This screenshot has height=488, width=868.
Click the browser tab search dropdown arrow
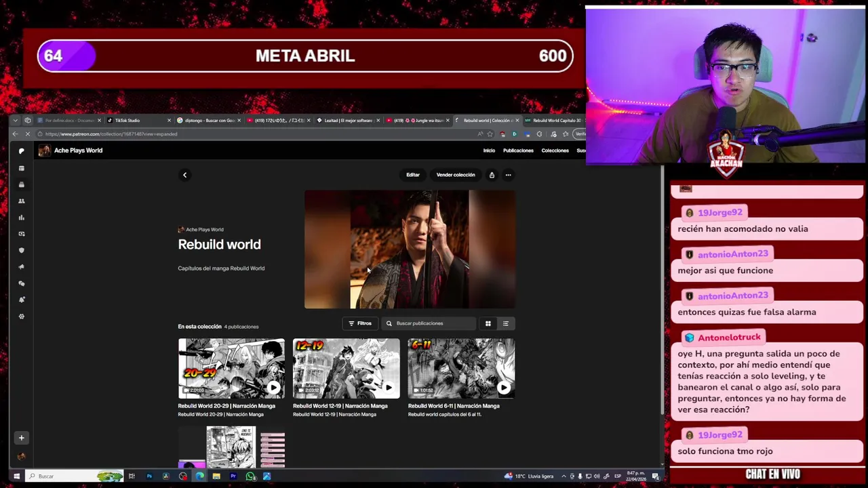(16, 121)
